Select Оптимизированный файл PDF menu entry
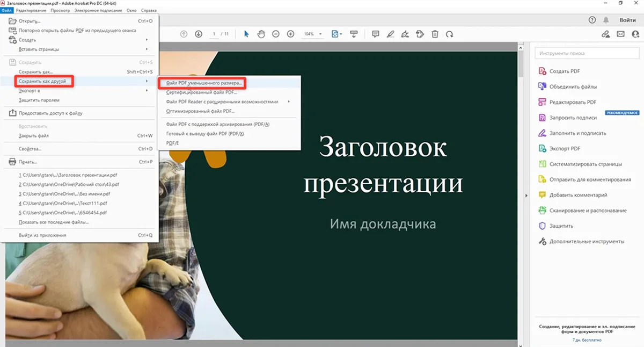The image size is (644, 347). (200, 111)
